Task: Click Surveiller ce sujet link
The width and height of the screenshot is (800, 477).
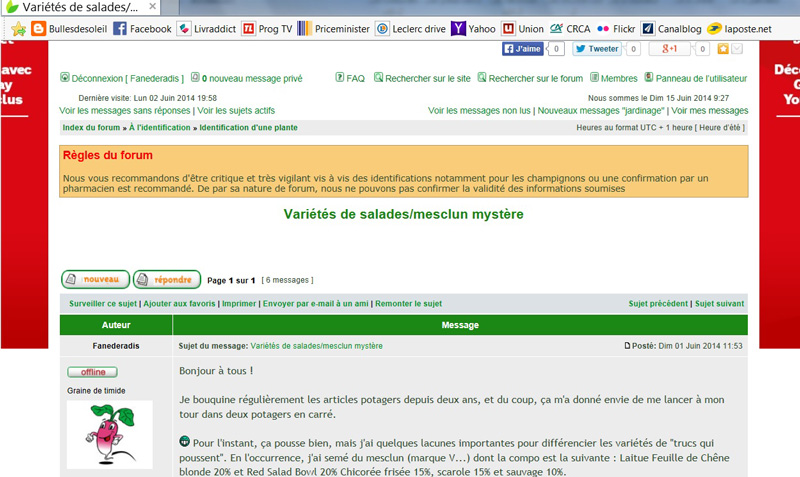Action: 103,304
